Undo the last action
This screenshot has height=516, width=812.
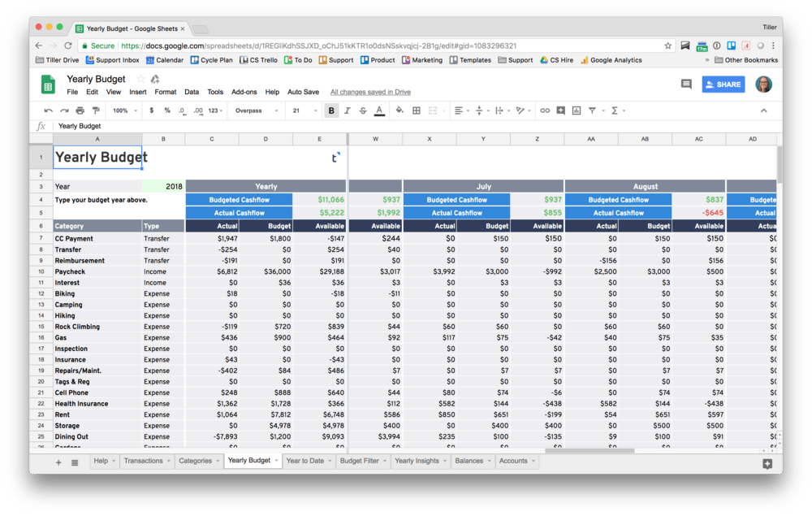[x=48, y=111]
